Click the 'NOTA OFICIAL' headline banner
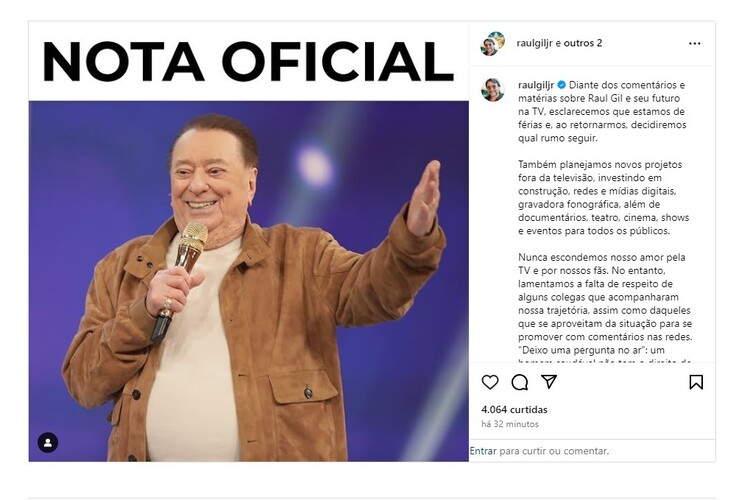The width and height of the screenshot is (750, 500). click(x=249, y=61)
